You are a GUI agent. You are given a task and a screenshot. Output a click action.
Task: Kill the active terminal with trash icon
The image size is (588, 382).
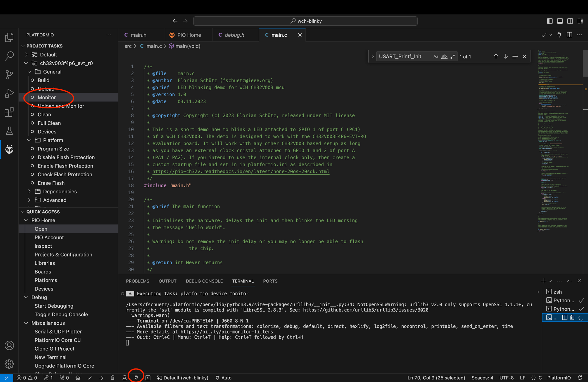[x=572, y=317]
